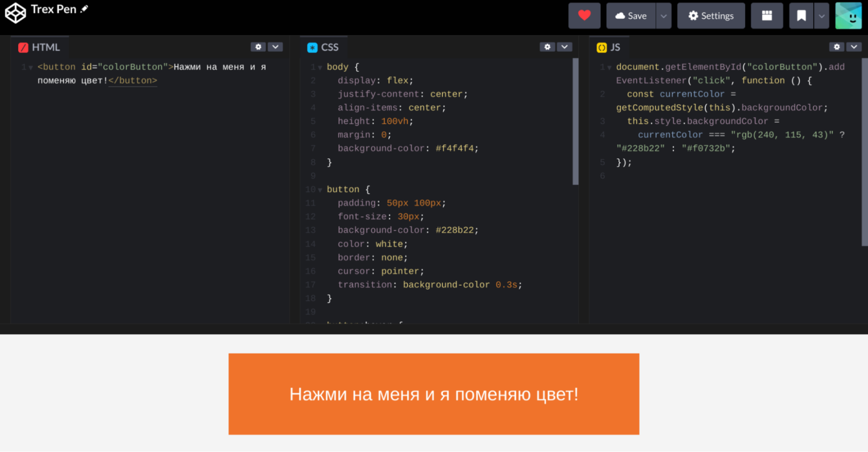The width and height of the screenshot is (868, 452).
Task: Click the orange color change button in preview
Action: (x=434, y=394)
